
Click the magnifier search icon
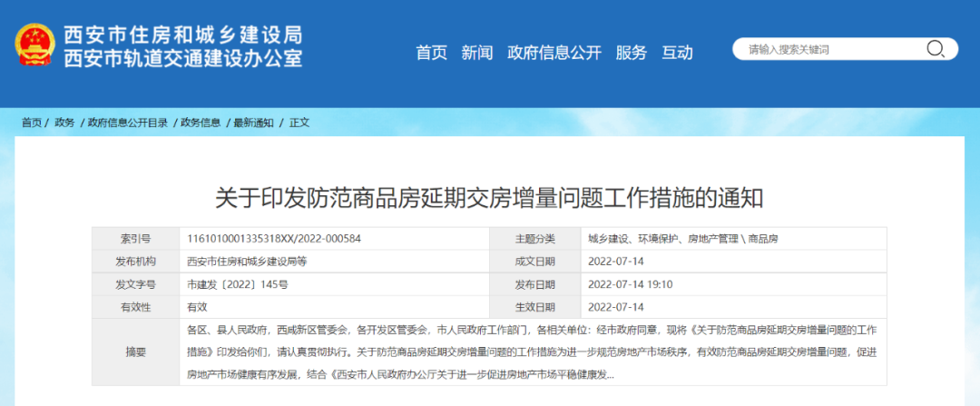(x=935, y=49)
